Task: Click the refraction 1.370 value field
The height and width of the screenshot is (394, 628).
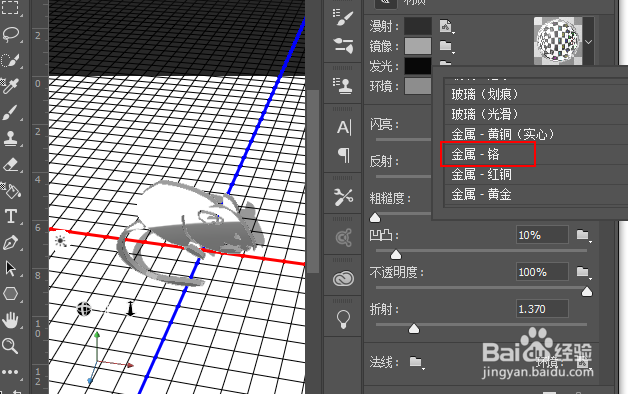Action: point(542,309)
